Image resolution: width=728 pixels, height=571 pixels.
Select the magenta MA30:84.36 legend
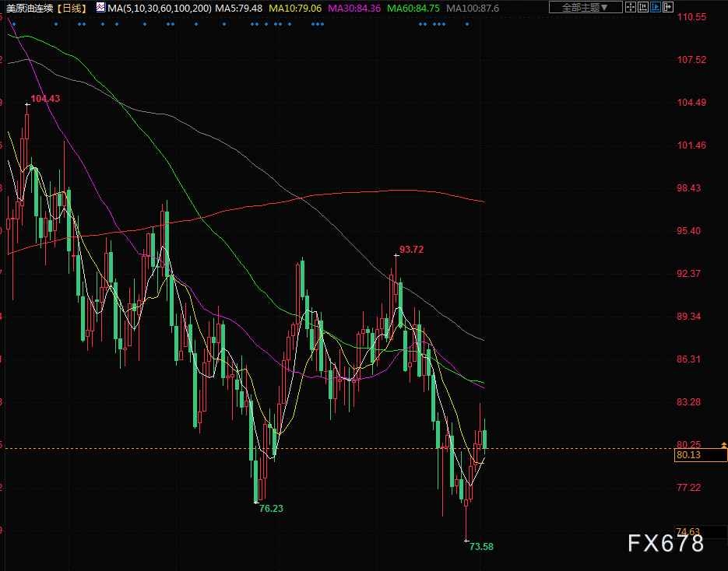coord(354,9)
